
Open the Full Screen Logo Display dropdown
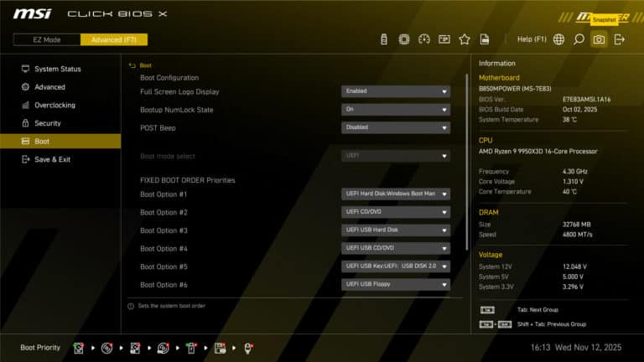pyautogui.click(x=396, y=91)
